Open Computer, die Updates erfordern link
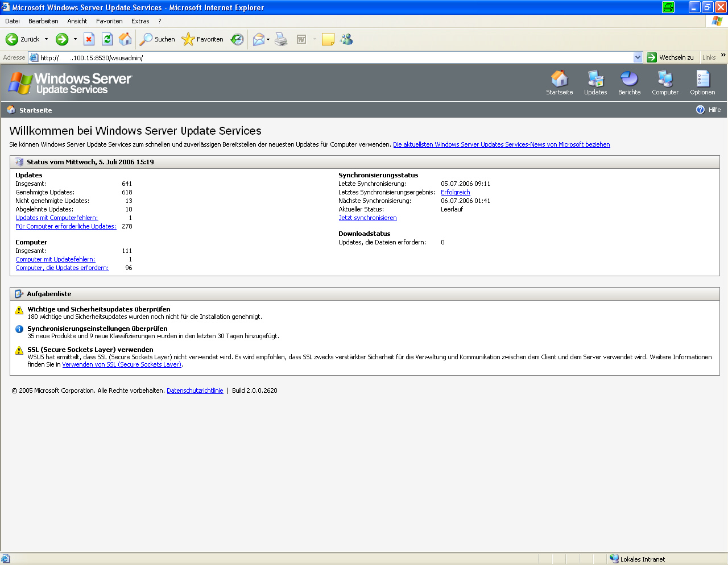 click(x=62, y=268)
